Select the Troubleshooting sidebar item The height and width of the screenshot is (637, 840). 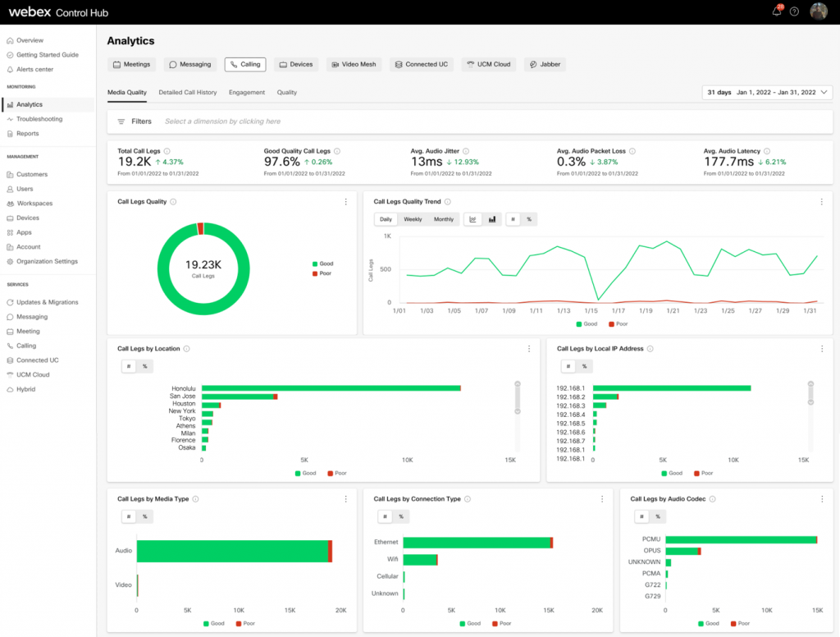pyautogui.click(x=39, y=120)
